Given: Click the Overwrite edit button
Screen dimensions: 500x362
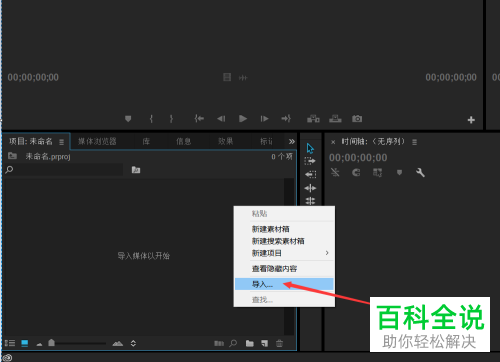Looking at the screenshot, I should pyautogui.click(x=335, y=119).
